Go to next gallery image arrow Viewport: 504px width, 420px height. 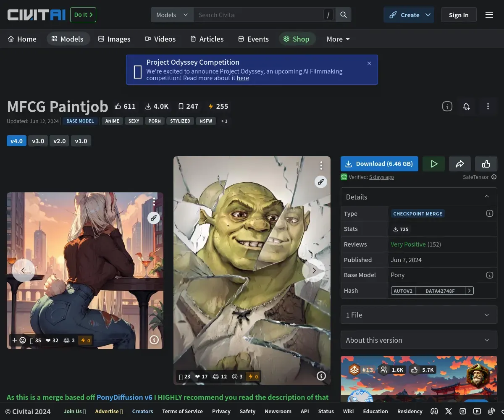[314, 270]
